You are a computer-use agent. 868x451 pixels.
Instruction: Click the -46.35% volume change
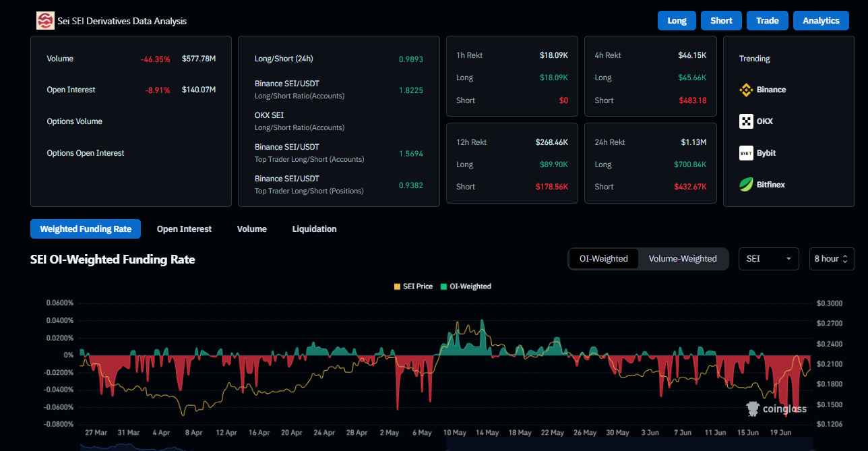[x=156, y=59]
